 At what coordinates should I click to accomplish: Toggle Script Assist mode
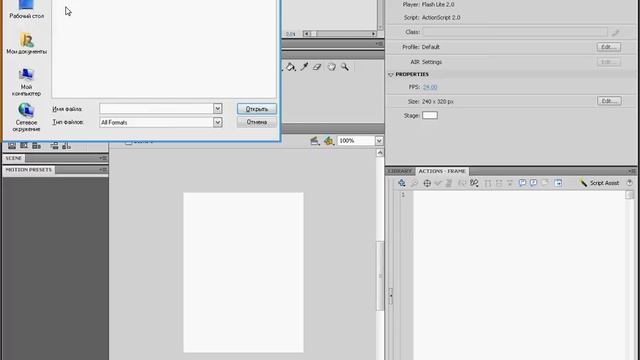(599, 183)
